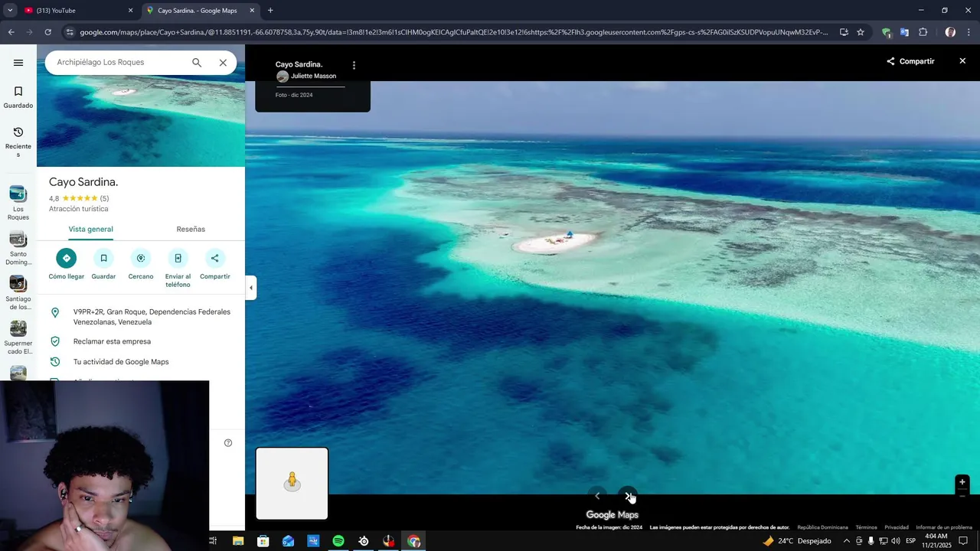
Task: Open the Chrome three-dot menu
Action: pyautogui.click(x=969, y=32)
